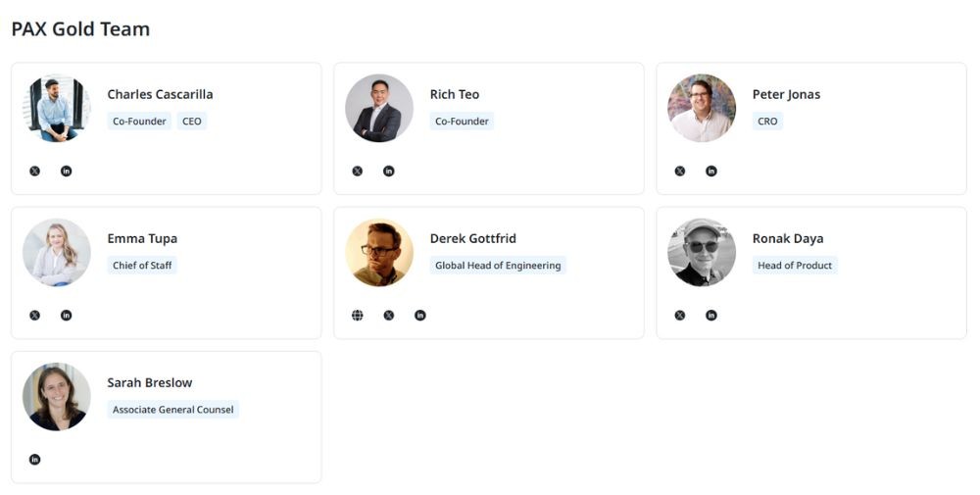This screenshot has width=980, height=495.
Task: Visit Derek Gottfrid's website globe icon
Action: 358,316
